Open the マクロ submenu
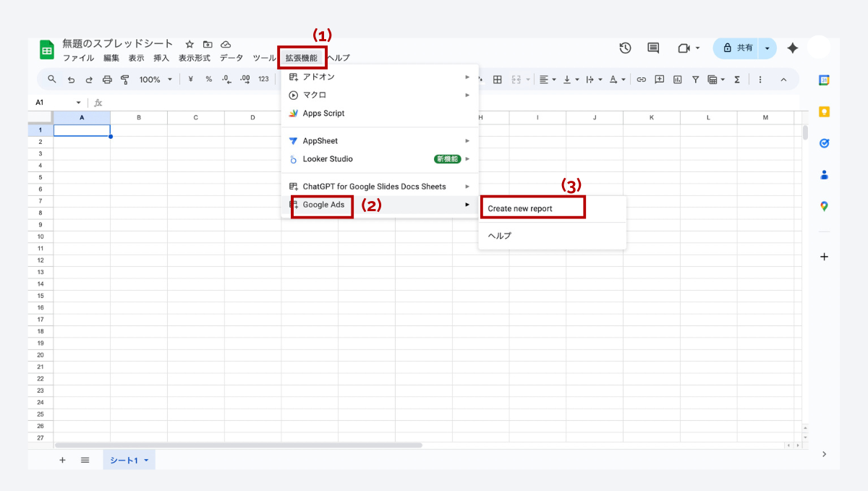The image size is (868, 491). [x=380, y=95]
